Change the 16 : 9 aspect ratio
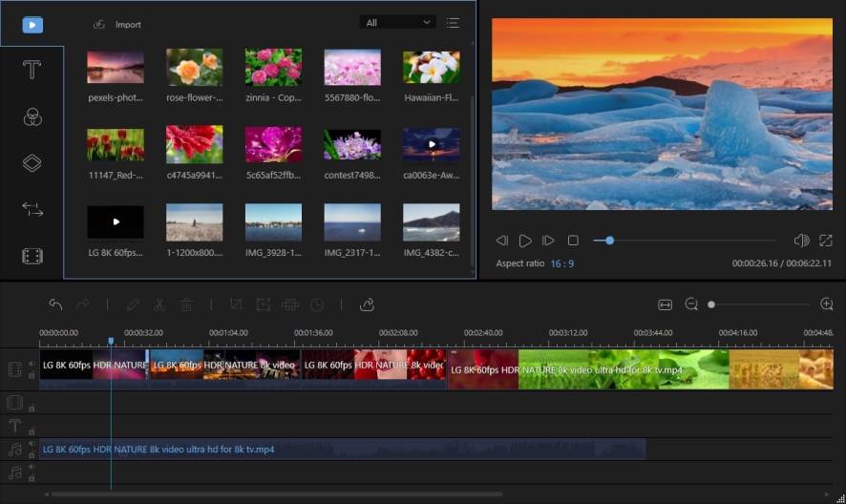Screen dimensions: 846x504 pos(560,263)
